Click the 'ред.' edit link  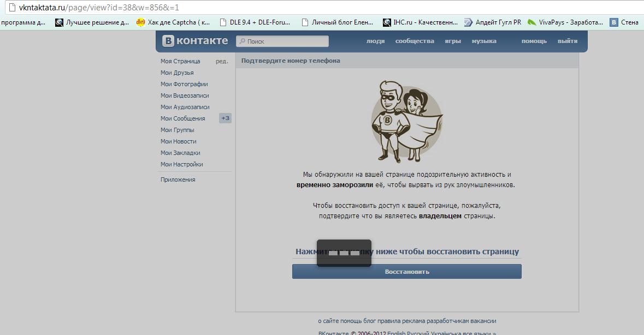click(222, 61)
